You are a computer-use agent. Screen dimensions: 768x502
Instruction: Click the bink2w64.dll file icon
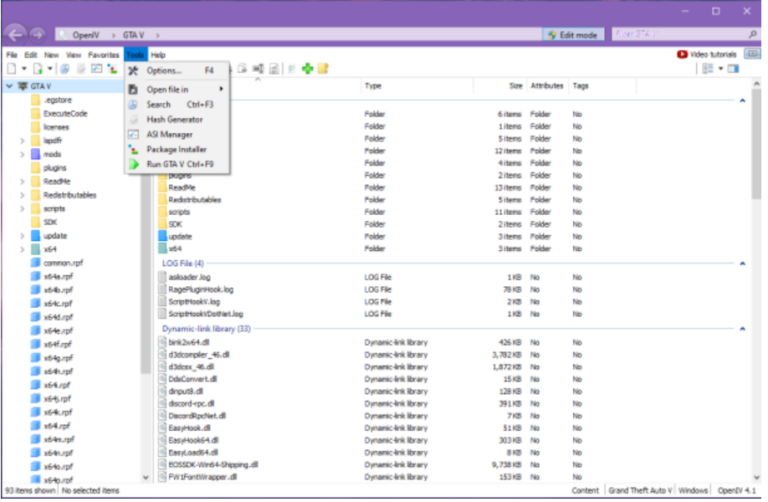pyautogui.click(x=163, y=342)
